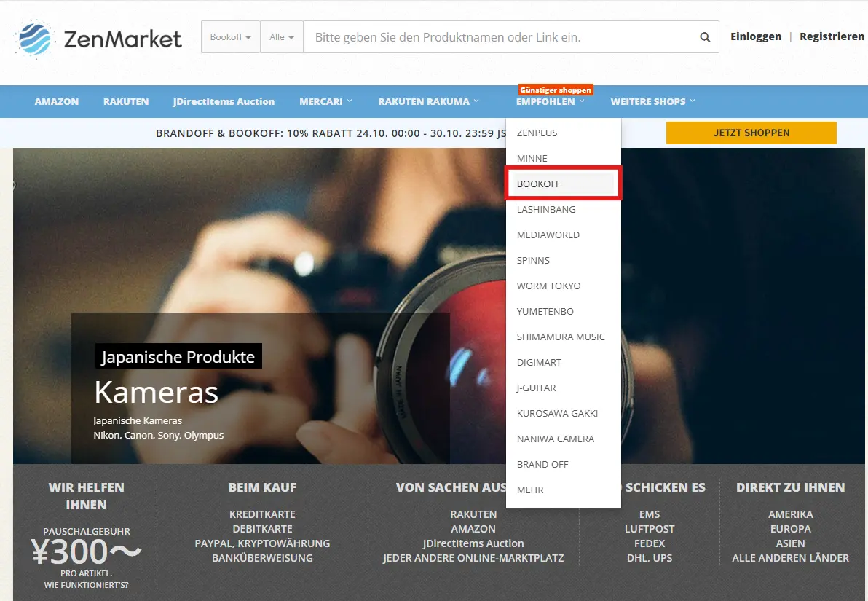Select LASHINBANG in the dropdown menu
The height and width of the screenshot is (601, 868).
click(564, 209)
